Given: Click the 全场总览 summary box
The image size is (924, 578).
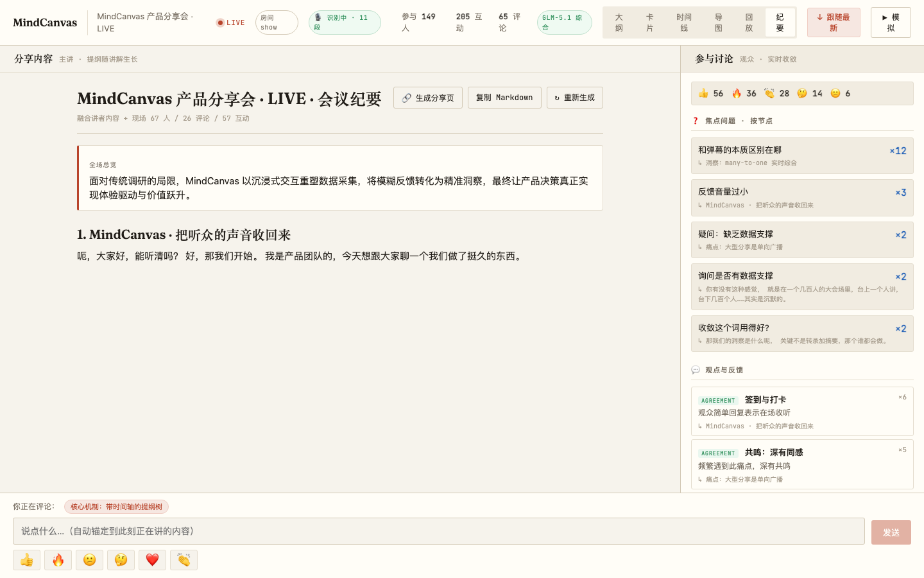Looking at the screenshot, I should [x=340, y=178].
